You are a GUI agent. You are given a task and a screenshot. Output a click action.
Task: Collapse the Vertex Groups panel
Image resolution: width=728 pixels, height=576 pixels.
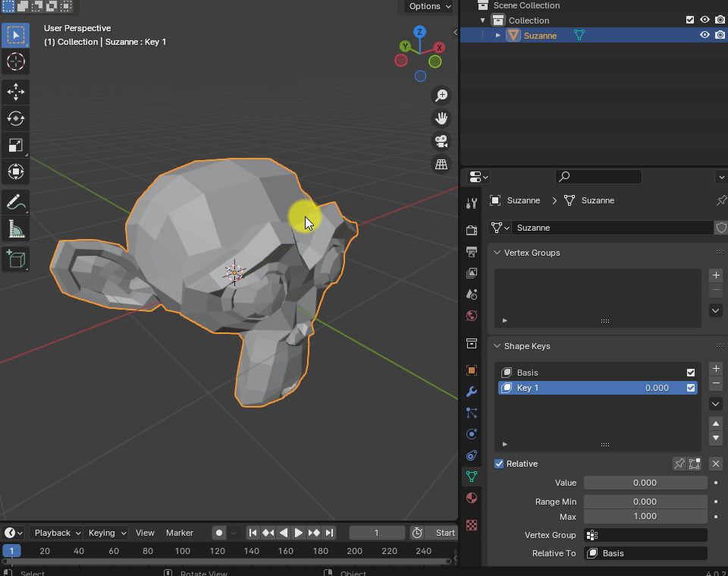click(x=497, y=253)
